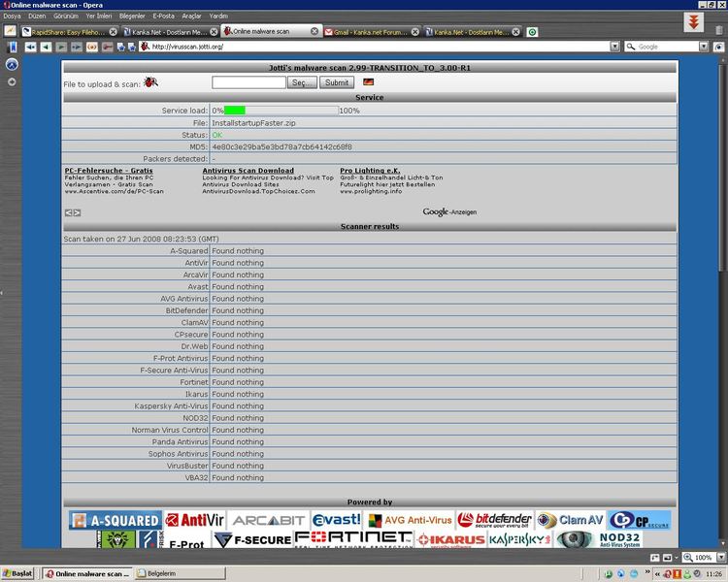Viewport: 728px width, 582px height.
Task: Click the A-Squared scanner logo
Action: point(116,521)
